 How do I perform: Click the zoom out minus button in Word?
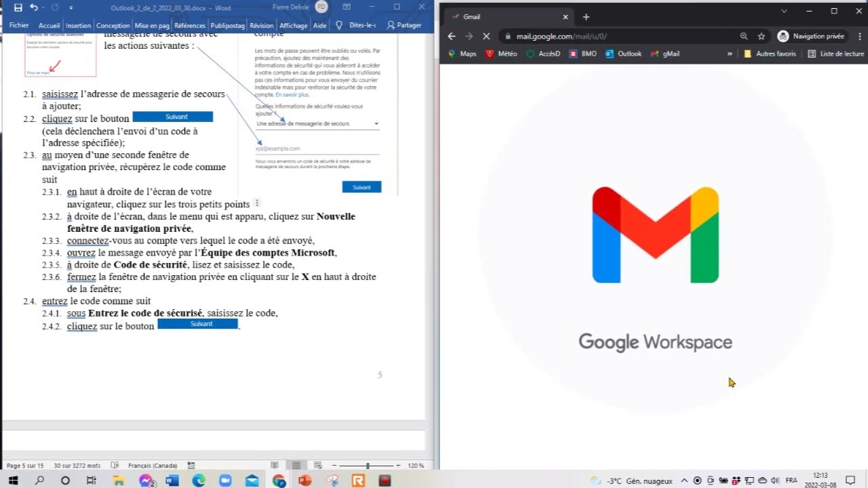334,466
